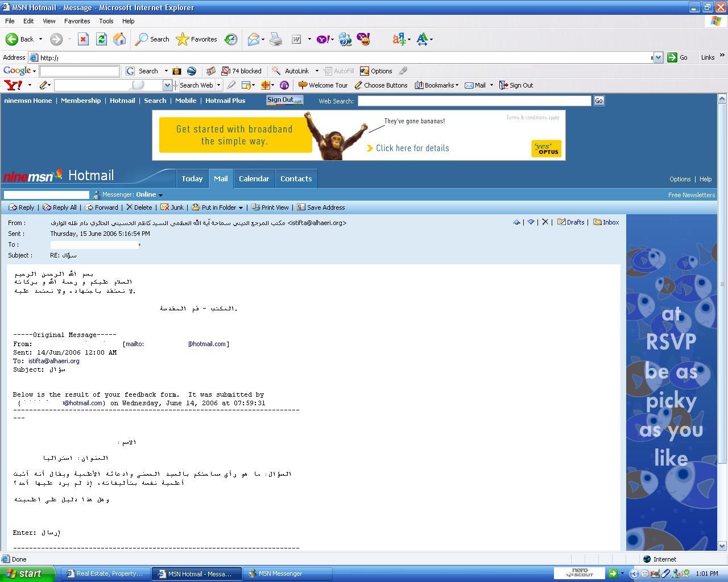Click the Print icon in toolbar

pyautogui.click(x=276, y=39)
